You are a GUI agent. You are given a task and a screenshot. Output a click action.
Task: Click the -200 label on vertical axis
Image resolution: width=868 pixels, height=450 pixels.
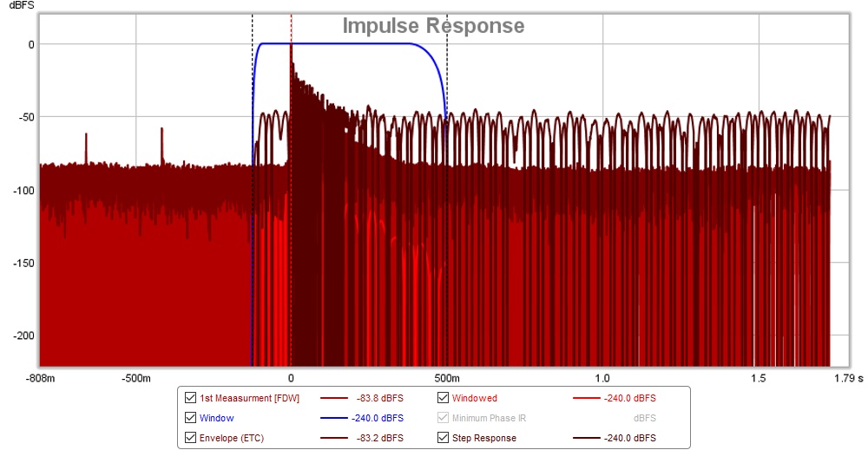click(24, 336)
